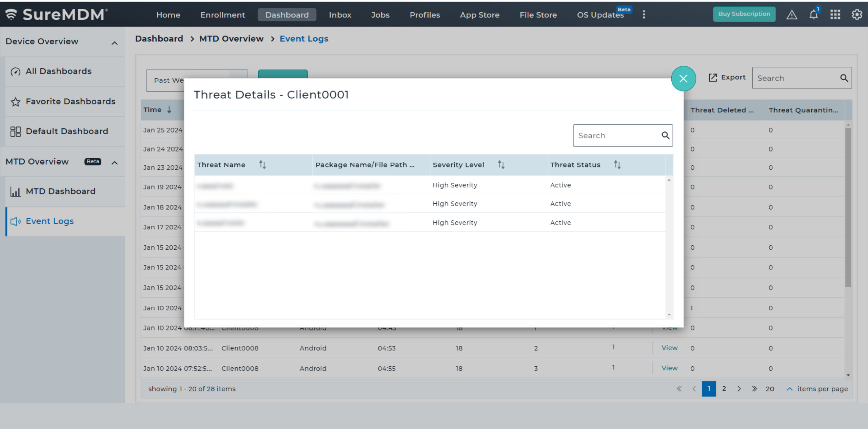This screenshot has height=429, width=868.
Task: Open the Jobs tab
Action: pyautogui.click(x=380, y=15)
